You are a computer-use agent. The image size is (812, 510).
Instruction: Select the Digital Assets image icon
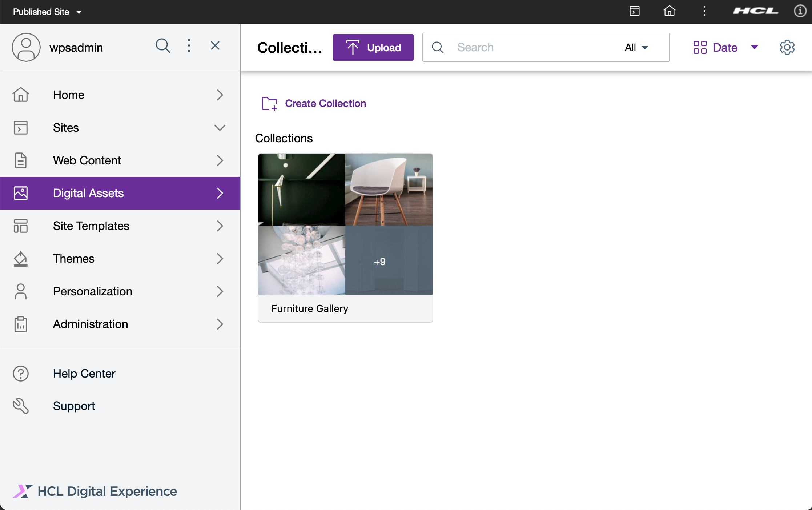tap(21, 193)
